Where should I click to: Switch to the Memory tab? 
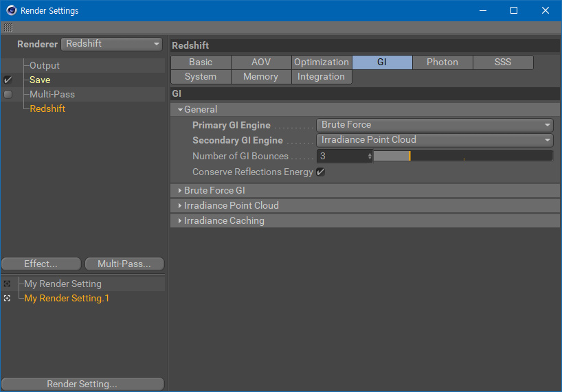(261, 77)
